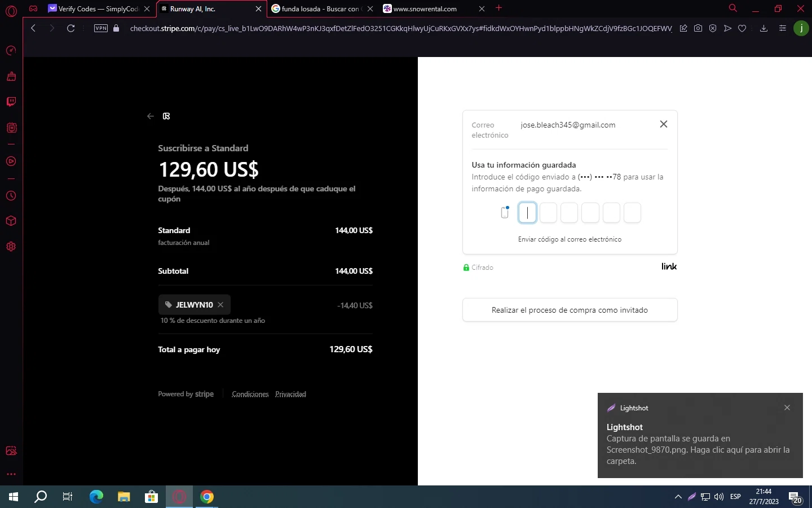Show site security info via the lock icon

point(116,28)
